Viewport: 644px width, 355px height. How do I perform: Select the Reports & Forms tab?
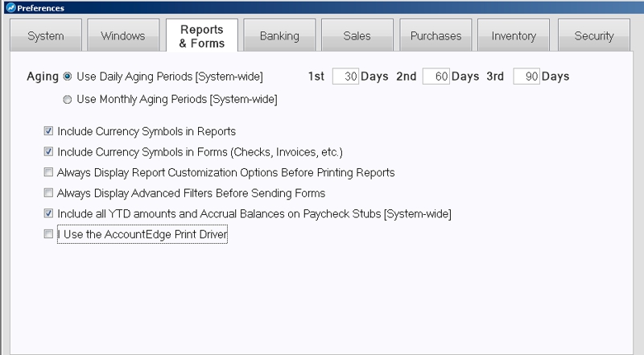tap(201, 36)
